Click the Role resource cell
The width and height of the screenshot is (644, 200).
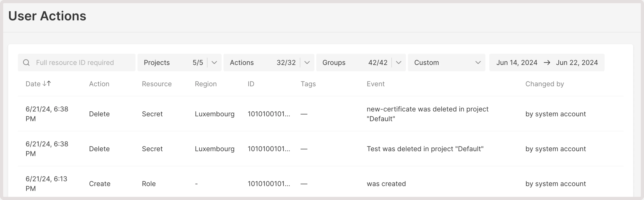[x=149, y=184]
